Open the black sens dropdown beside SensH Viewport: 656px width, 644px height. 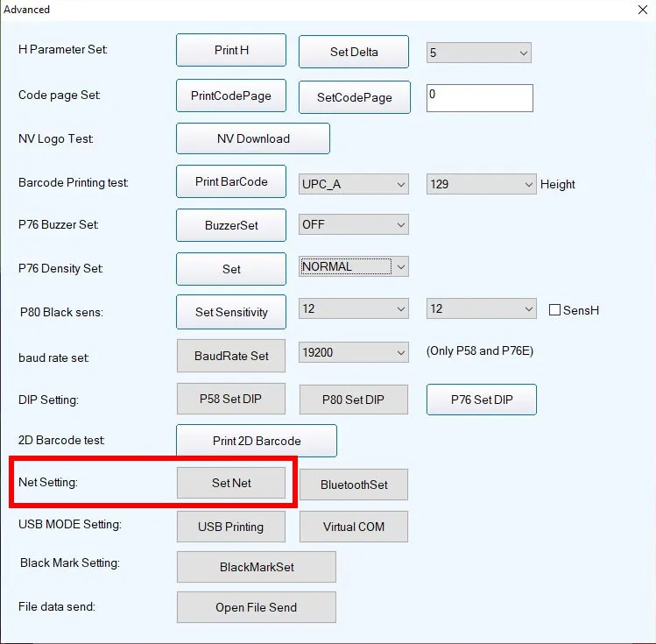[x=481, y=308]
